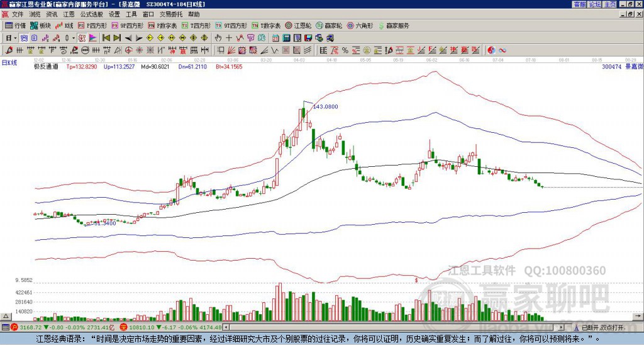
Task: Open the 板块 sector view
Action: point(40,25)
